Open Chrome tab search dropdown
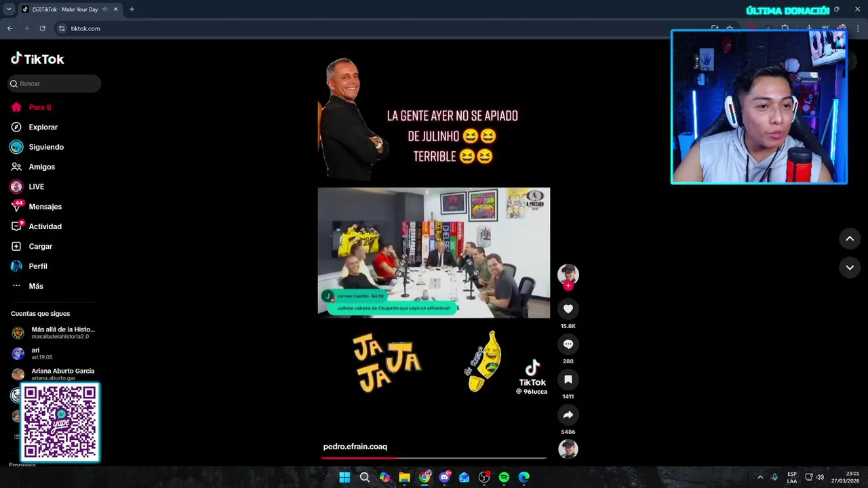This screenshot has width=868, height=488. pyautogui.click(x=9, y=9)
